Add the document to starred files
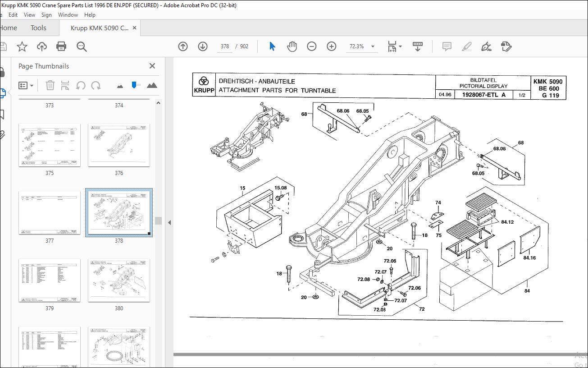Screen dimensions: 588x368 (x=22, y=46)
